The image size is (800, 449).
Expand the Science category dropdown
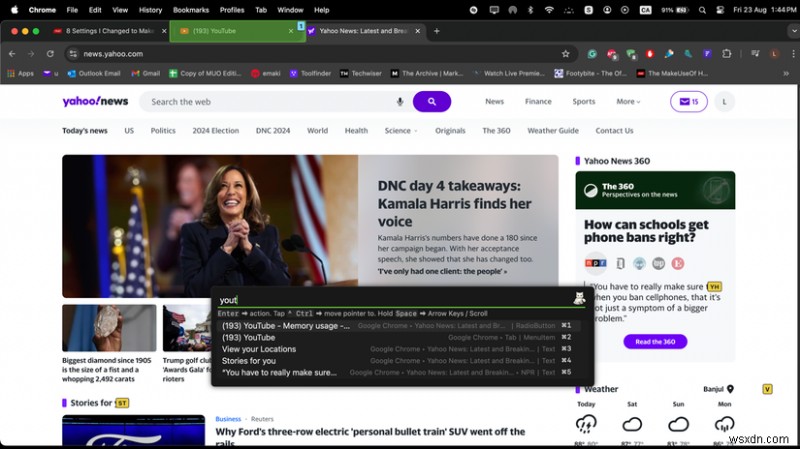[401, 131]
